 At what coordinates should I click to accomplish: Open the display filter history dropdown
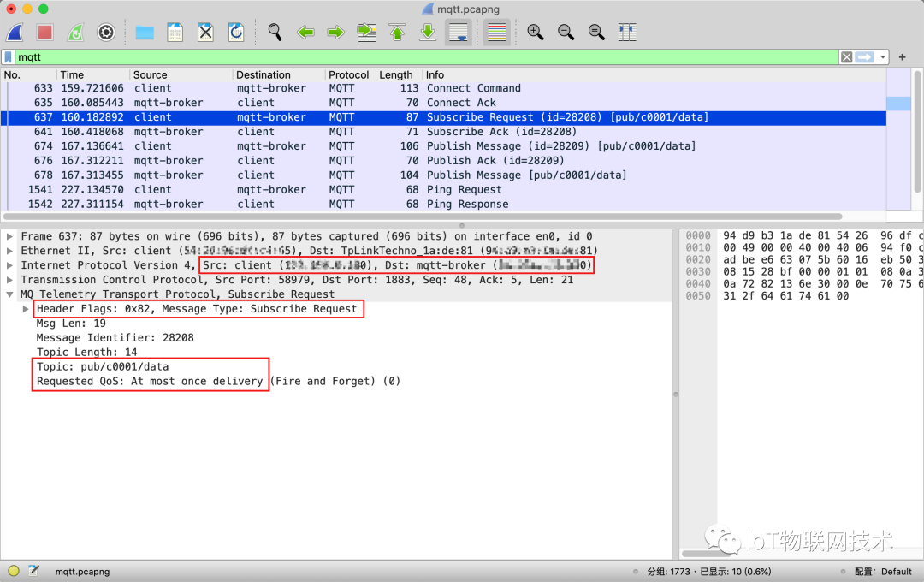[883, 57]
